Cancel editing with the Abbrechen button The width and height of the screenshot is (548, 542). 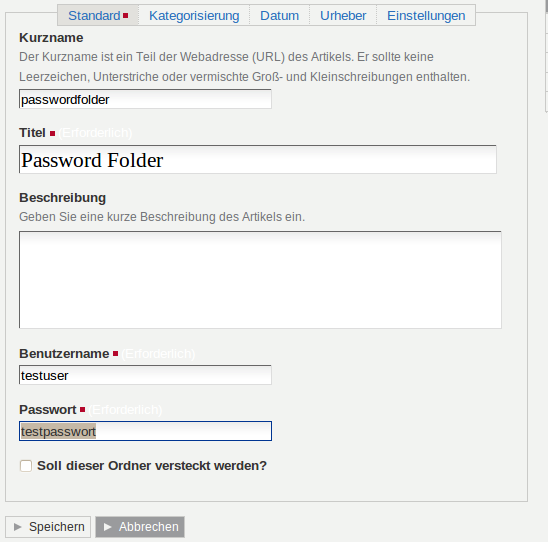[x=140, y=527]
